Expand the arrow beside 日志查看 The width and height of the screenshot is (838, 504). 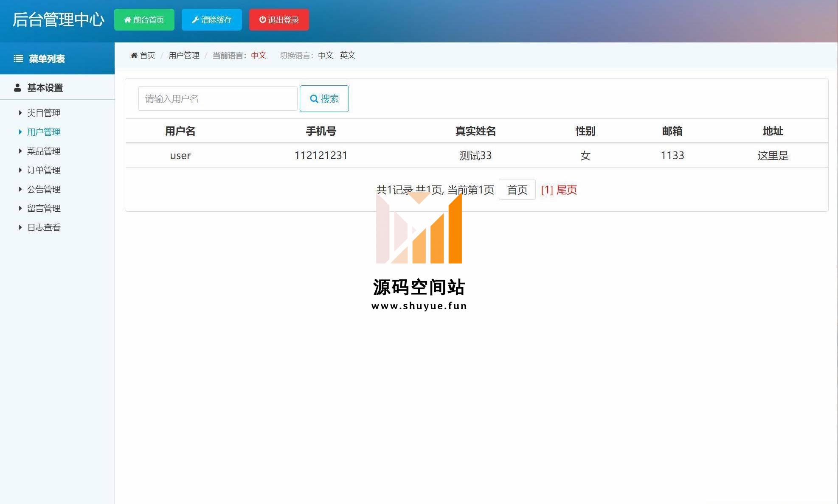(20, 227)
